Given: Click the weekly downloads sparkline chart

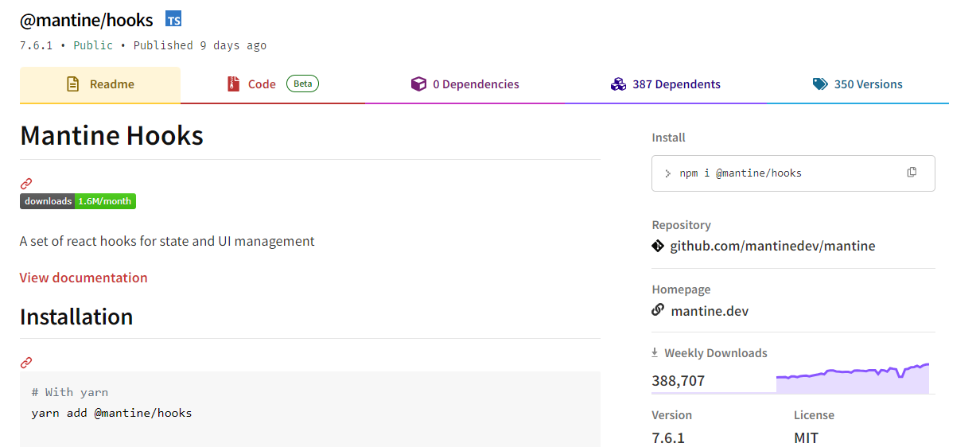Looking at the screenshot, I should click(853, 378).
